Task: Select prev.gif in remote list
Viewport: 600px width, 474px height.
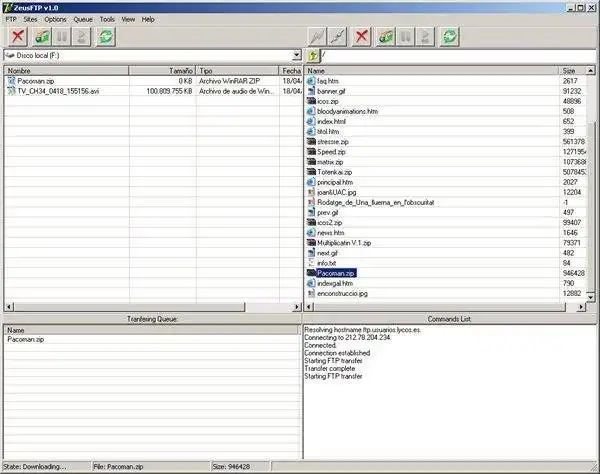Action: tap(328, 213)
